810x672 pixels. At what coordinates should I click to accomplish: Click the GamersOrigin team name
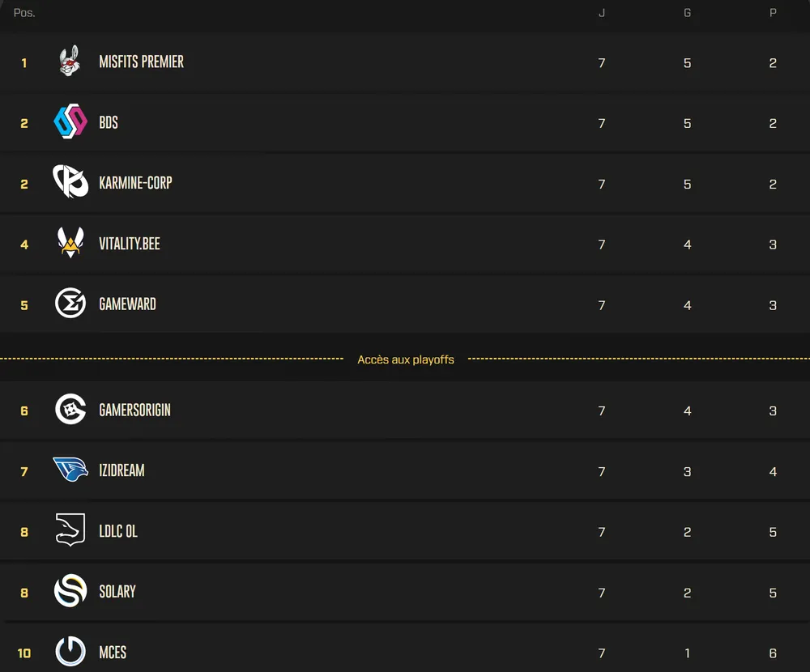click(134, 410)
